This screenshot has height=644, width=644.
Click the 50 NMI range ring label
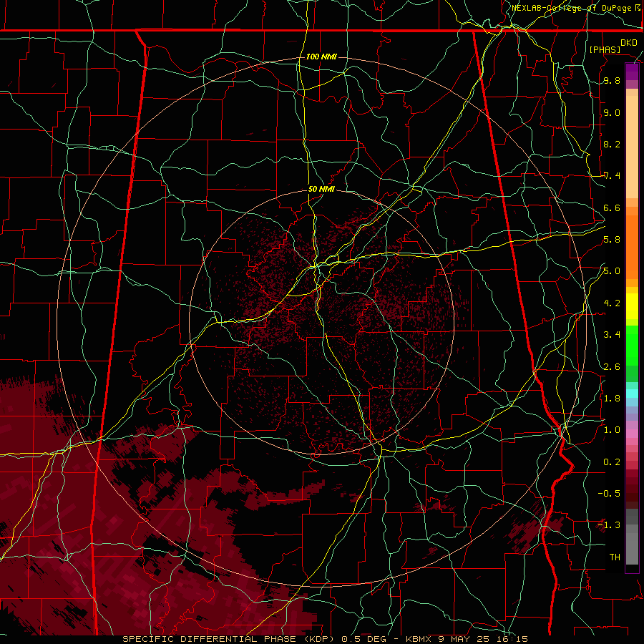[321, 189]
